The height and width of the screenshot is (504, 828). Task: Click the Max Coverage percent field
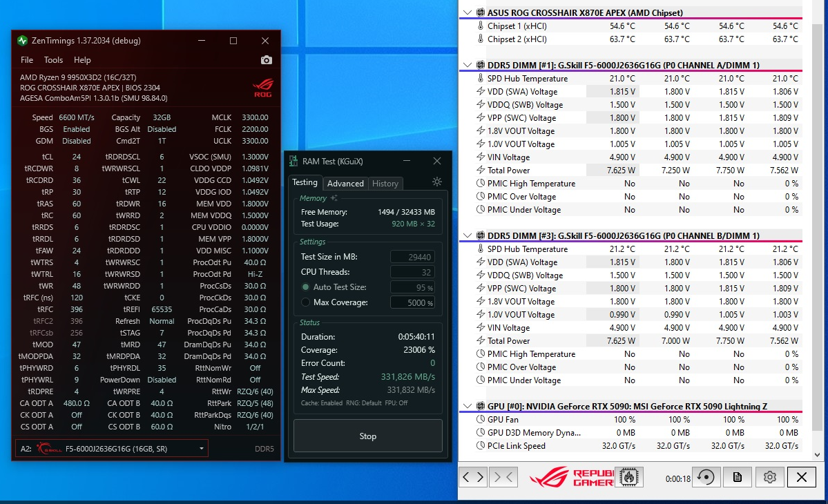point(412,303)
